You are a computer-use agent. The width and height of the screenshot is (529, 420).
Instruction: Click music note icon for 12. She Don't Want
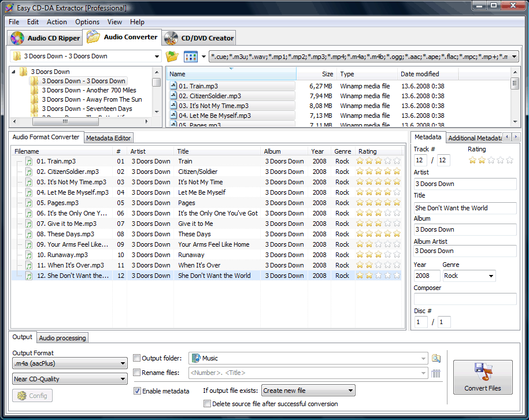tap(29, 276)
